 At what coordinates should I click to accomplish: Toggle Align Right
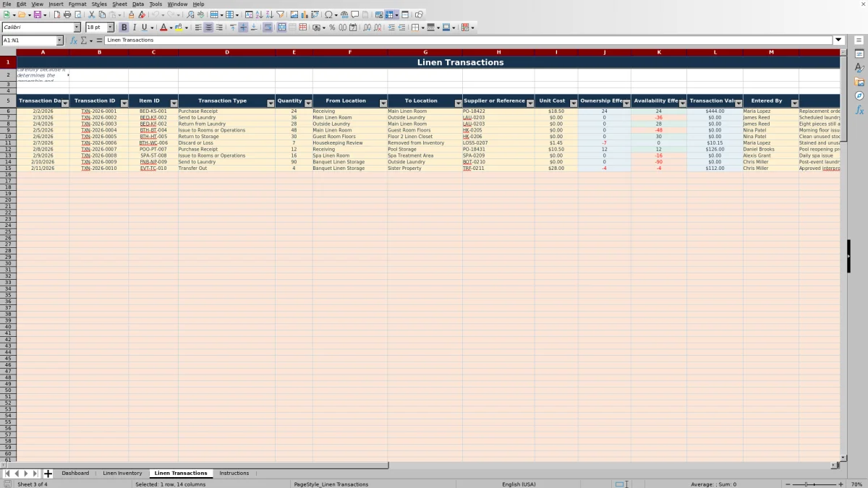pyautogui.click(x=218, y=27)
